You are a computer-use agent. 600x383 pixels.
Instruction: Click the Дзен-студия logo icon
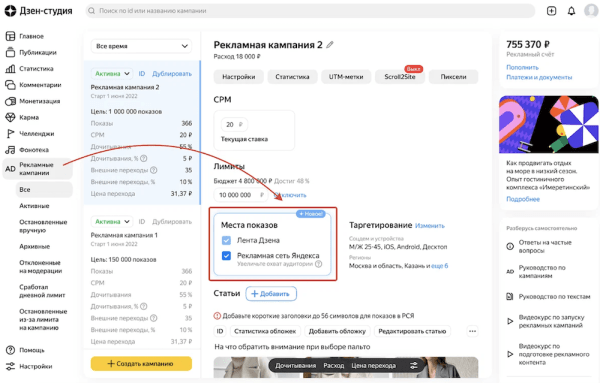[10, 11]
